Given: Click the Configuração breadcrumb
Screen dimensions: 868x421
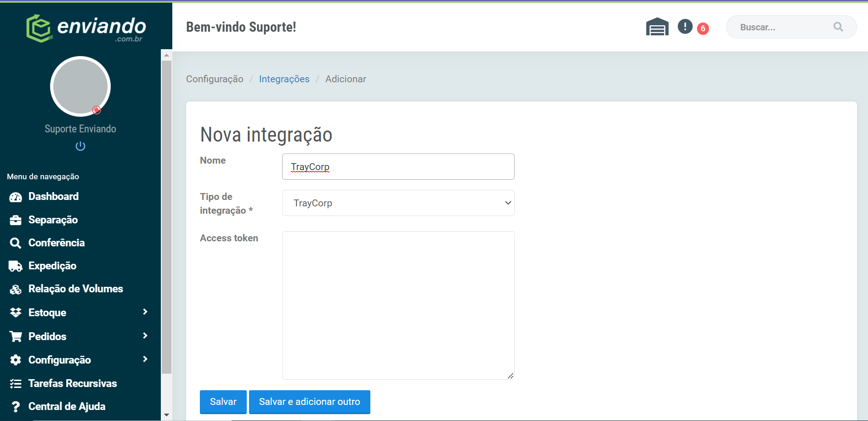Looking at the screenshot, I should coord(215,79).
